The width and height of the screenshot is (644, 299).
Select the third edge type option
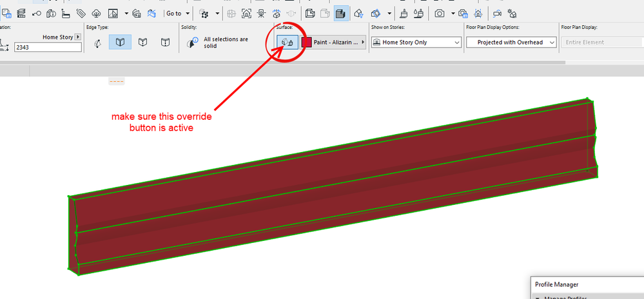[142, 43]
